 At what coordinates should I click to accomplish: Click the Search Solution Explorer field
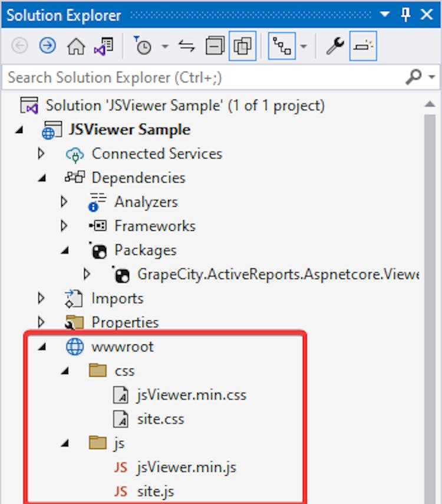coord(203,78)
